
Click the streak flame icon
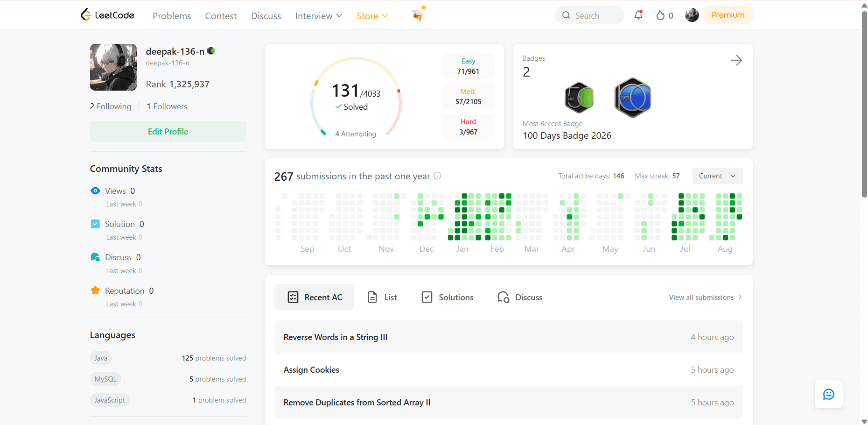[660, 15]
